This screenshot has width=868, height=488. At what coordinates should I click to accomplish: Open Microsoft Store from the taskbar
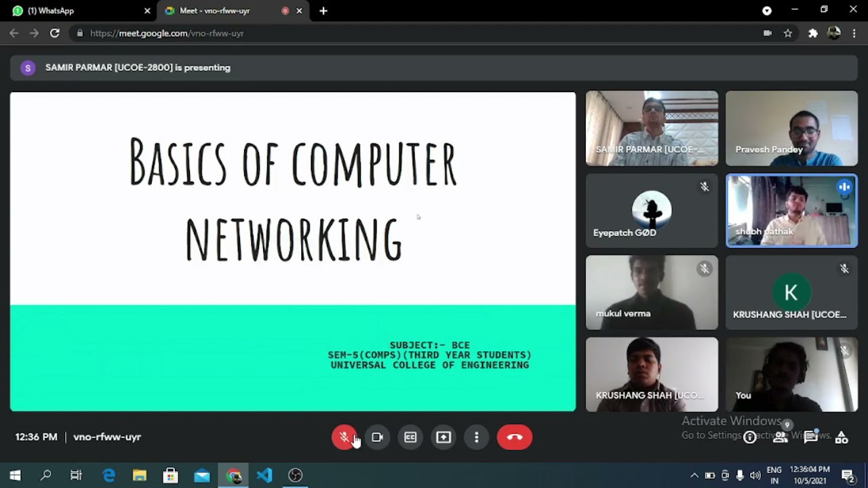tap(170, 476)
